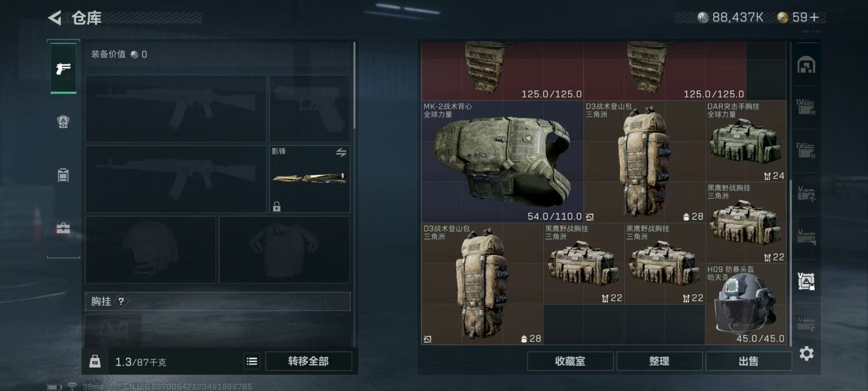The image size is (868, 391).
Task: Toggle the weight lock icon beside 1.3/87千克
Action: pos(95,361)
